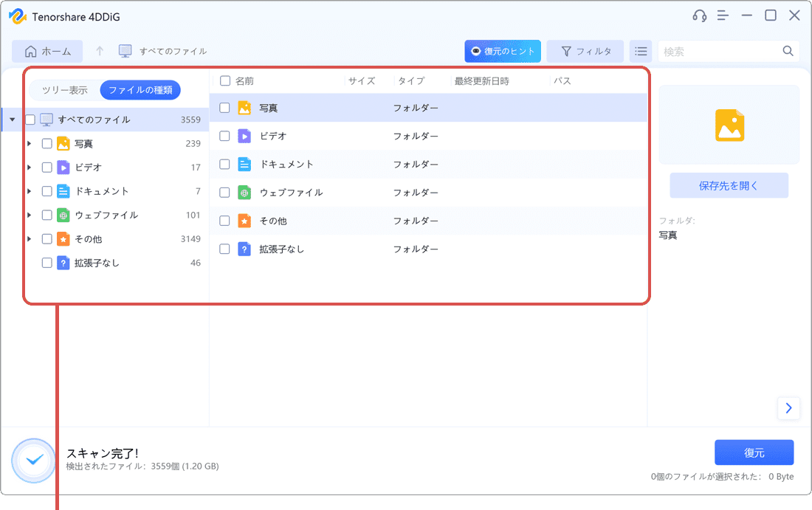The width and height of the screenshot is (812, 510).
Task: Open the list view options icon
Action: coord(641,51)
